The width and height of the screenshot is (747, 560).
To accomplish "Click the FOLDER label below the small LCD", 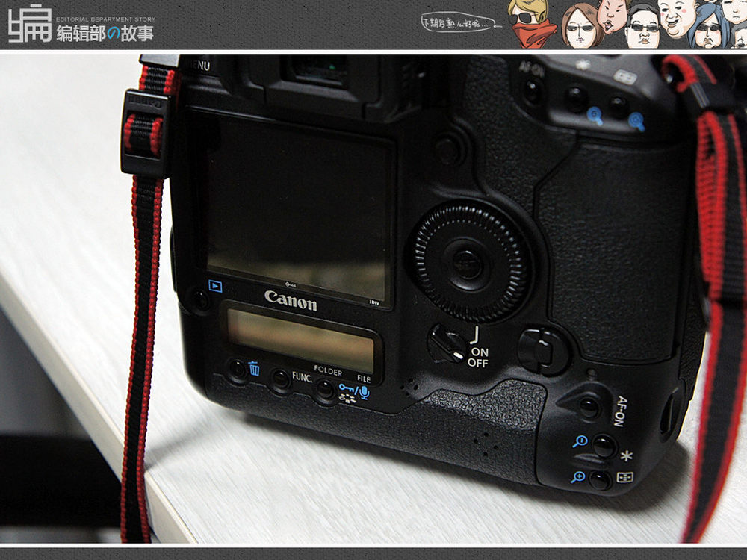I will click(x=328, y=371).
